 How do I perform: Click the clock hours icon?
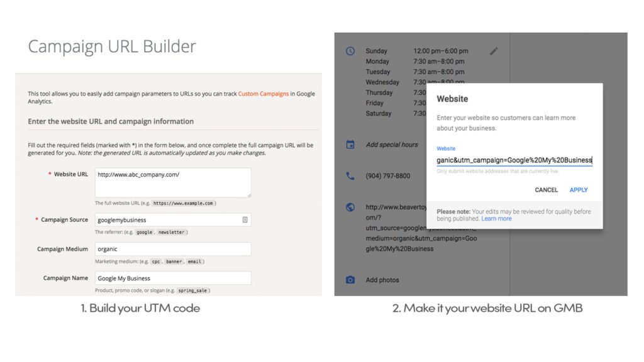point(350,51)
